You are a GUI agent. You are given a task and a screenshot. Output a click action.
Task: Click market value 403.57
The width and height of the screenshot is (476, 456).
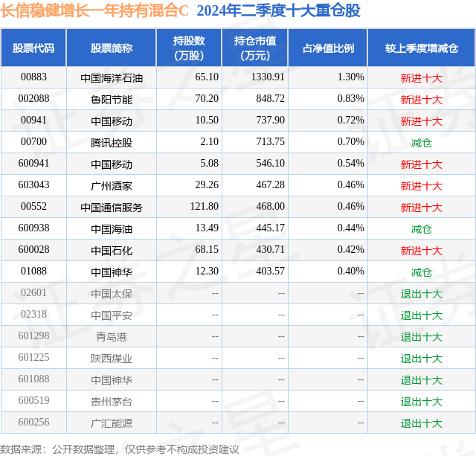click(270, 271)
